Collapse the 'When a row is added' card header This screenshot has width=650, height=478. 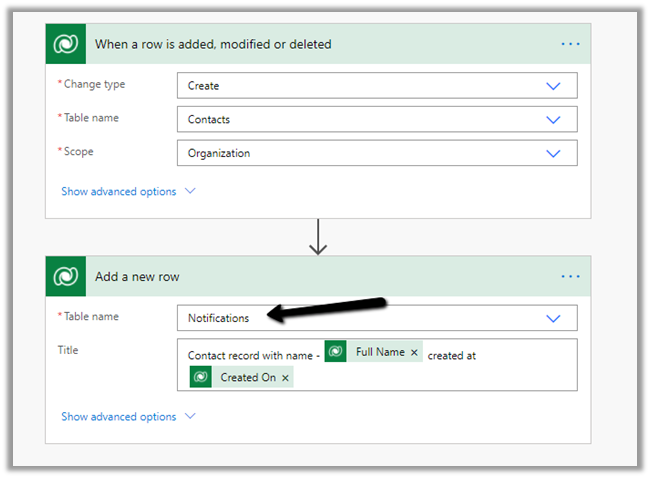(300, 45)
